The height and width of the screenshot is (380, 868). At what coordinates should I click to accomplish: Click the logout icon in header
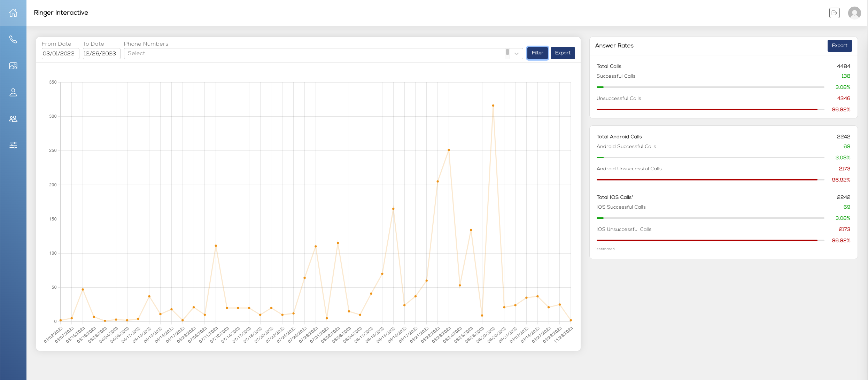coord(834,13)
